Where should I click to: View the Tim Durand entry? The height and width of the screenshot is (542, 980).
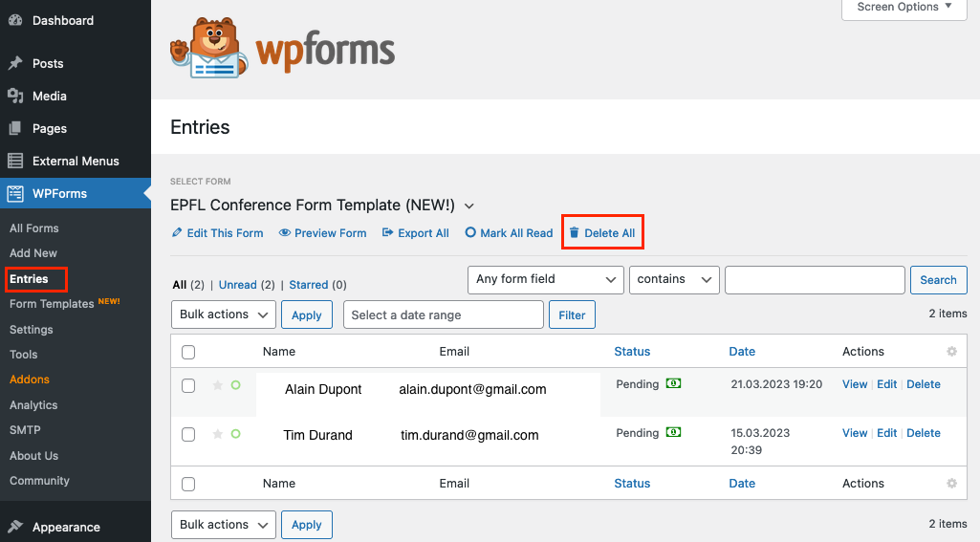[x=855, y=433]
